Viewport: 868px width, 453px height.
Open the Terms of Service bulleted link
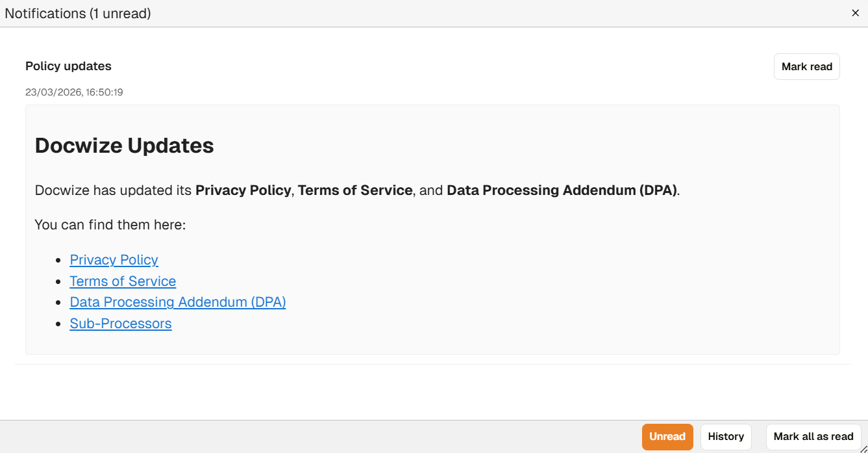123,281
